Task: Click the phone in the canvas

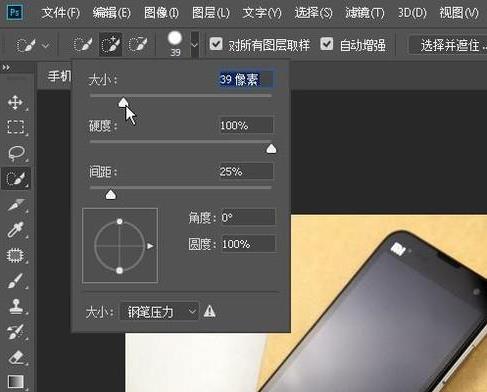Action: pos(393,310)
